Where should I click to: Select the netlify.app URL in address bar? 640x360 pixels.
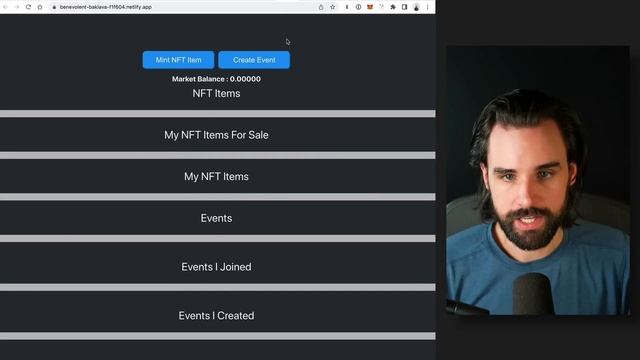[x=106, y=7]
